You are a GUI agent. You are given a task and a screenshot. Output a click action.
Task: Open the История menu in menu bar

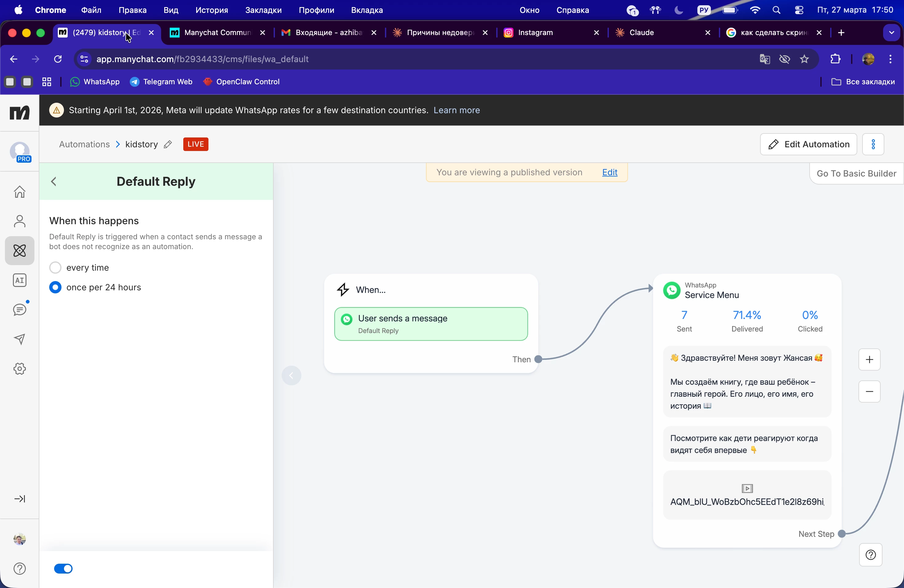(x=212, y=10)
